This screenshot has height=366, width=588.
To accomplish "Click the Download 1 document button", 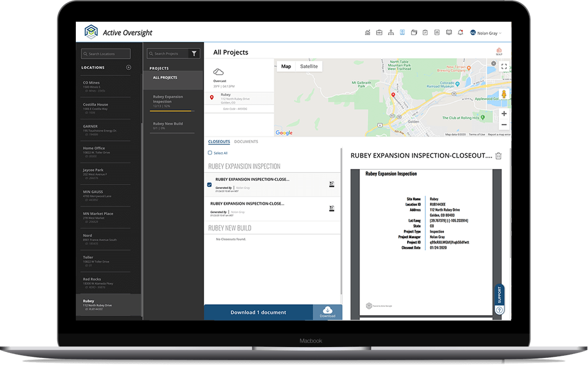I will coord(258,312).
